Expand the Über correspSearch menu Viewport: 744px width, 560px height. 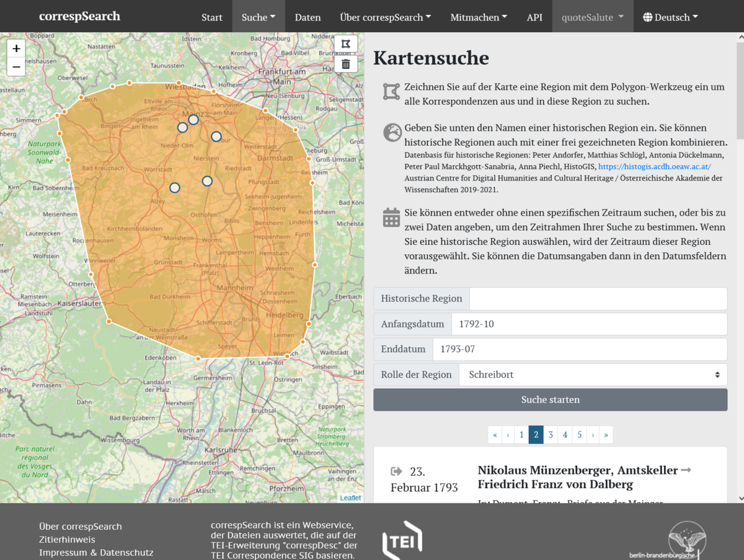point(386,17)
